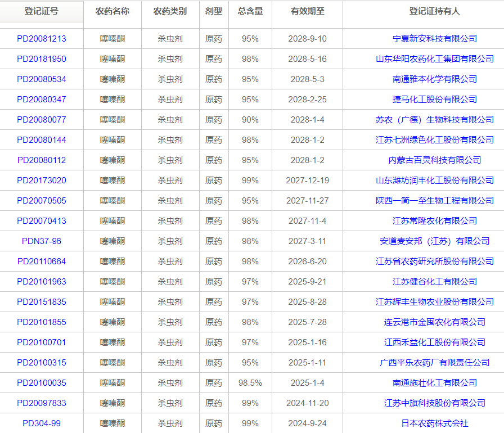Open registration PD20151835 link
Viewport: 504px width, 433px height.
tap(42, 302)
